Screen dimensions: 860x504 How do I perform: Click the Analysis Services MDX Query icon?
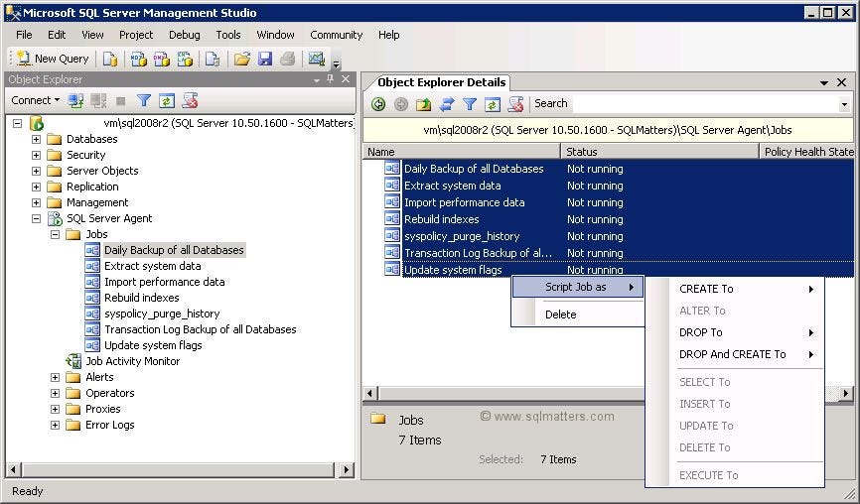point(138,59)
